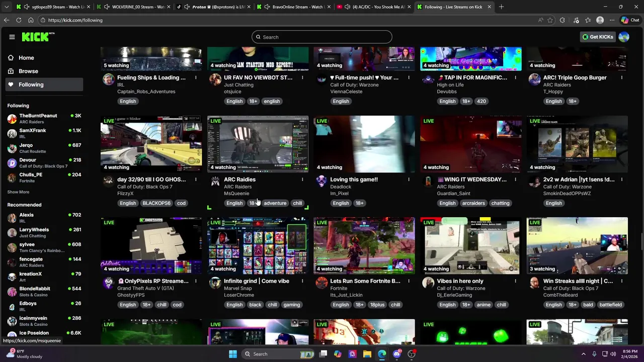Click T_Hoppy streamer avatar
The image size is (644, 362).
pos(534,79)
